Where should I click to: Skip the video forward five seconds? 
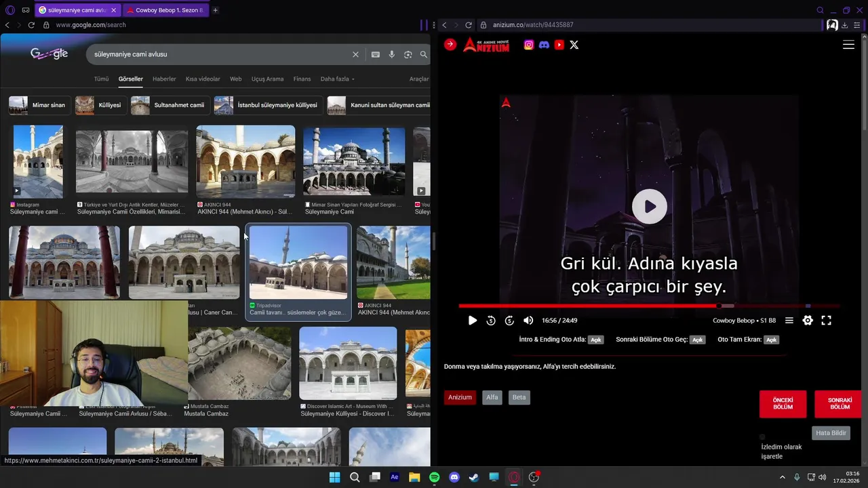coord(509,321)
